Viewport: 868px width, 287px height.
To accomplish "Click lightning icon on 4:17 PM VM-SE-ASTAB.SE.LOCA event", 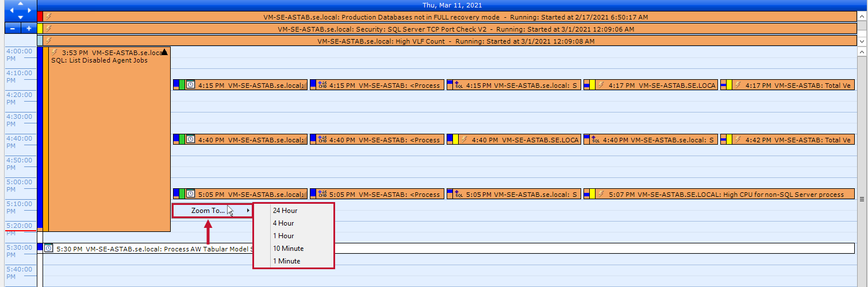I will [601, 85].
